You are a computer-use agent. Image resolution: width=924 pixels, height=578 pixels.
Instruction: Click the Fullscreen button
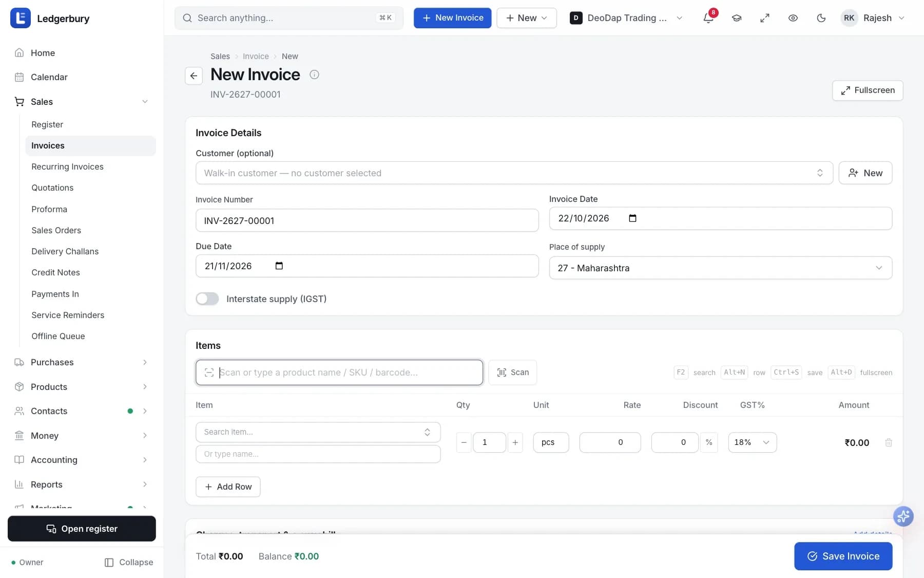(868, 90)
